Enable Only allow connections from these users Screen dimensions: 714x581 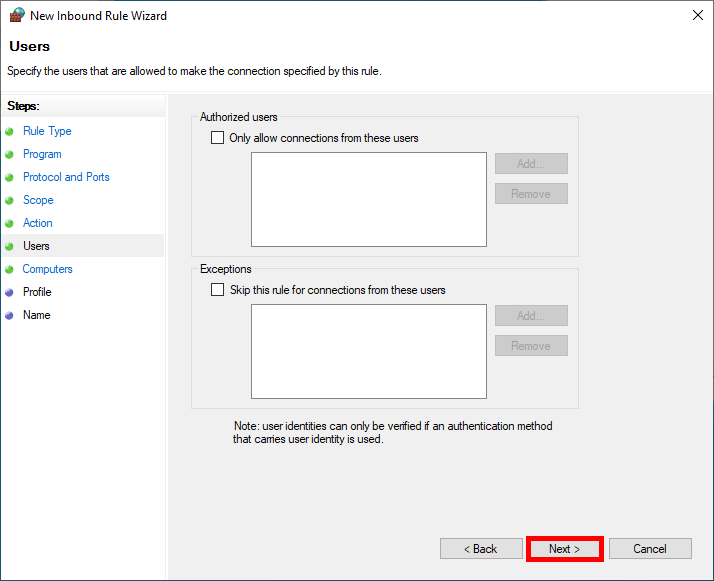217,138
